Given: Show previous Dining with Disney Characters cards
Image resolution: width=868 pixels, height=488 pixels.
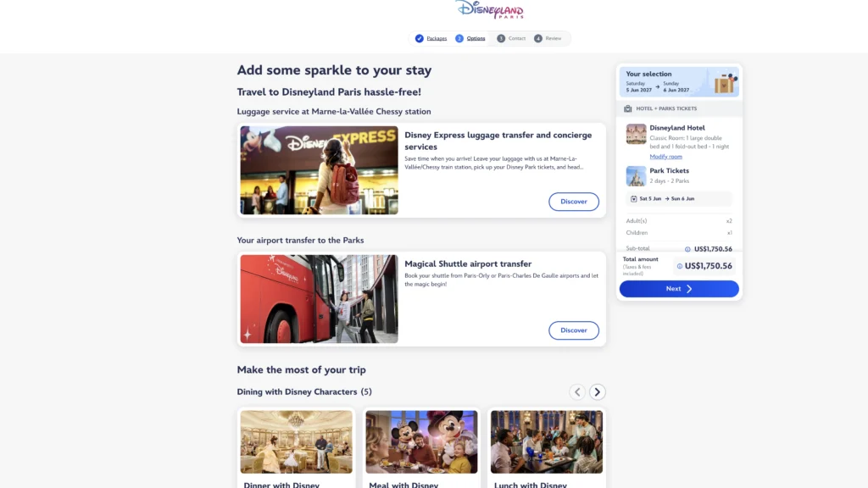Looking at the screenshot, I should pyautogui.click(x=576, y=391).
